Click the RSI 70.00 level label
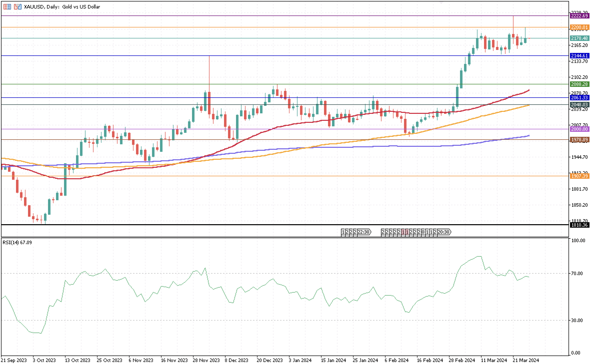Image resolution: width=593 pixels, height=364 pixels. point(577,273)
